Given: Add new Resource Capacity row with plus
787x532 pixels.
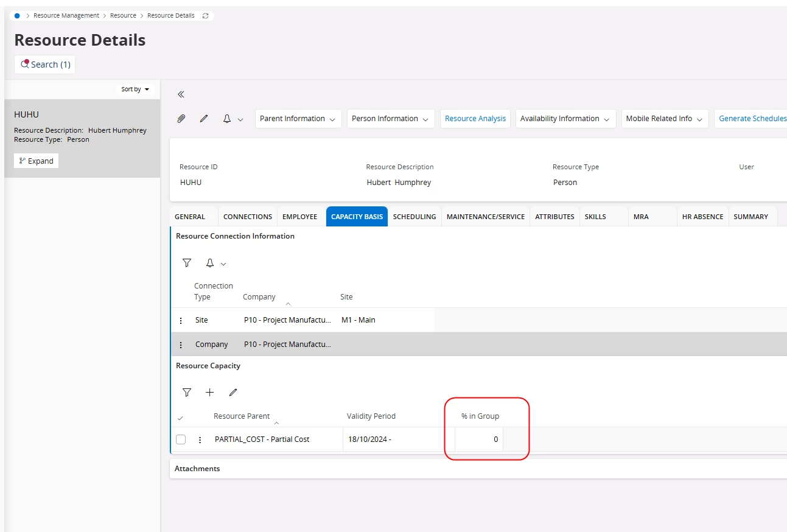Looking at the screenshot, I should click(x=209, y=393).
